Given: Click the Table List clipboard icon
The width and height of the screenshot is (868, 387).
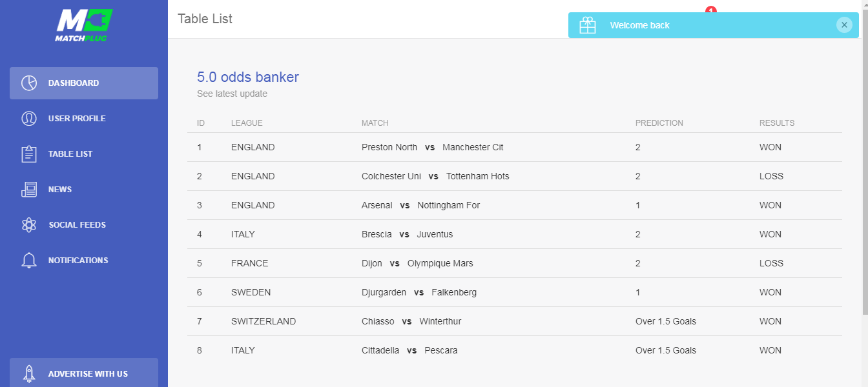Looking at the screenshot, I should click(x=29, y=154).
